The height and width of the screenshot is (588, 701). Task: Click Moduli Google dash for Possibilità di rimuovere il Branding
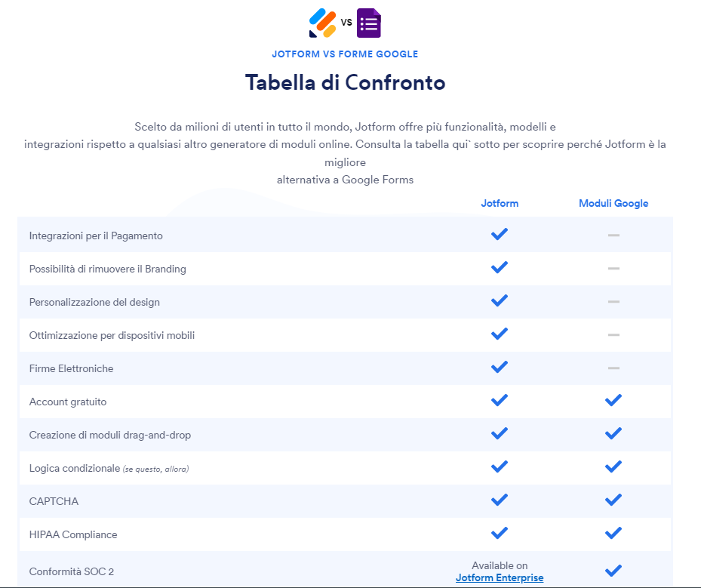613,269
